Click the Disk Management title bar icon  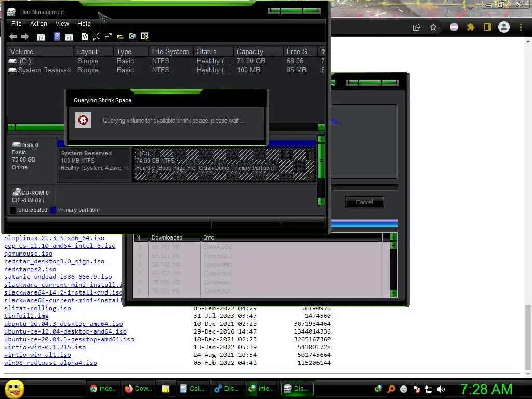point(11,12)
